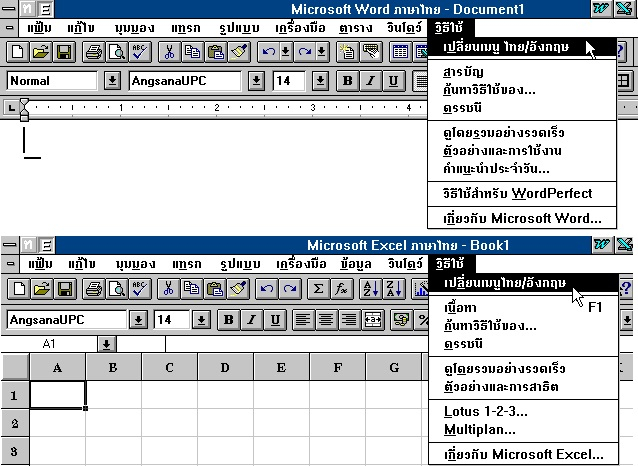The height and width of the screenshot is (466, 638).
Task: Open the ข้อมูล menu in Excel
Action: pyautogui.click(x=356, y=264)
